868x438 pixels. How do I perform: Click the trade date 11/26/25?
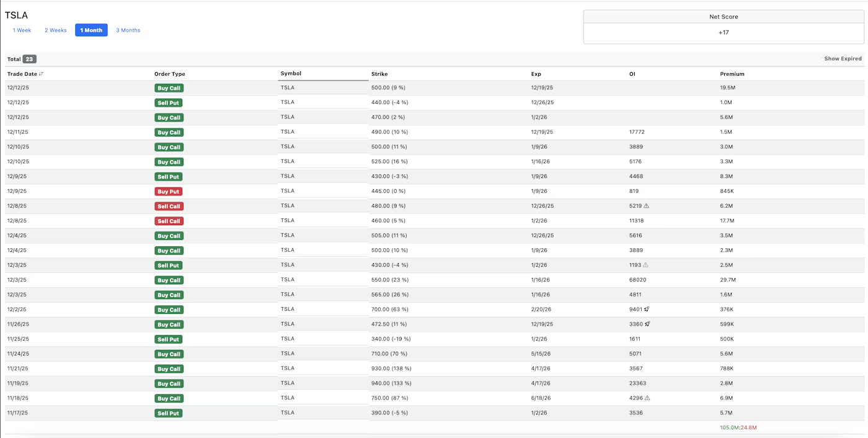tap(18, 324)
